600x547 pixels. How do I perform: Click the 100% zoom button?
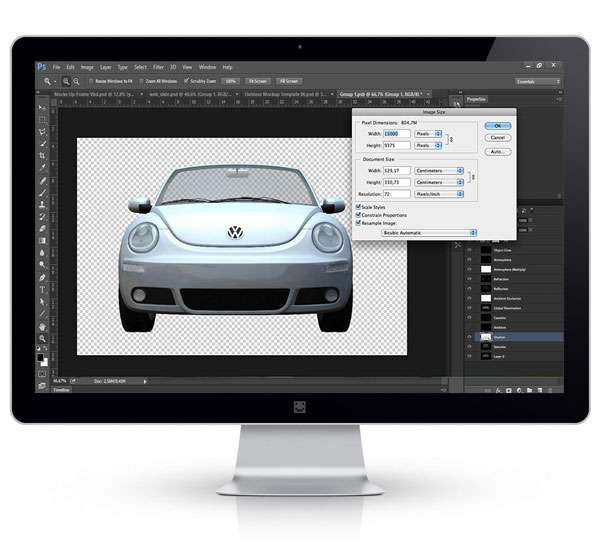(x=230, y=81)
